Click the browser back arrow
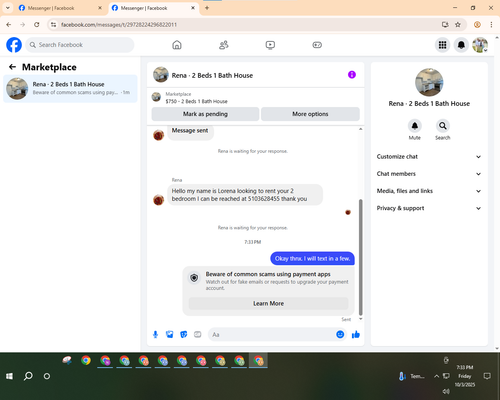This screenshot has width=500, height=400. click(x=9, y=25)
